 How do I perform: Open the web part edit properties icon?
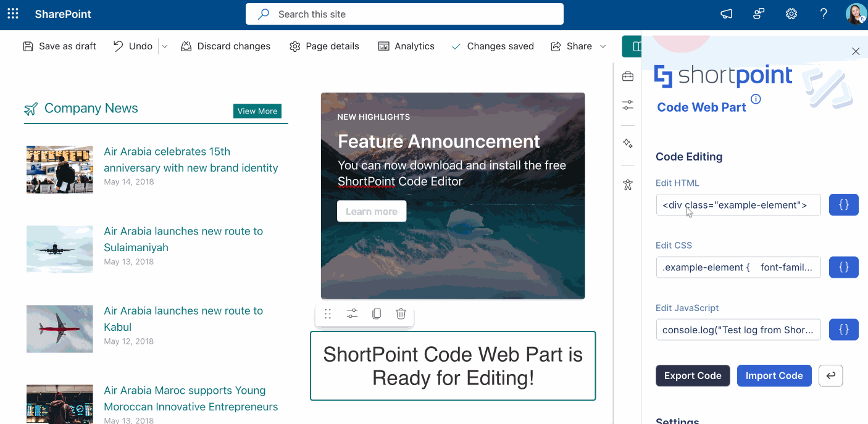click(352, 314)
